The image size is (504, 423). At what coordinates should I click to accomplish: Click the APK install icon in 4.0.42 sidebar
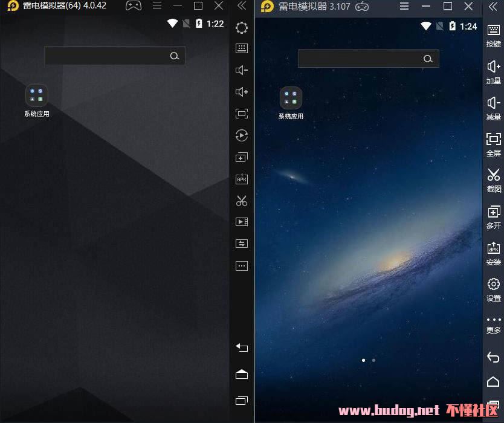pos(242,179)
